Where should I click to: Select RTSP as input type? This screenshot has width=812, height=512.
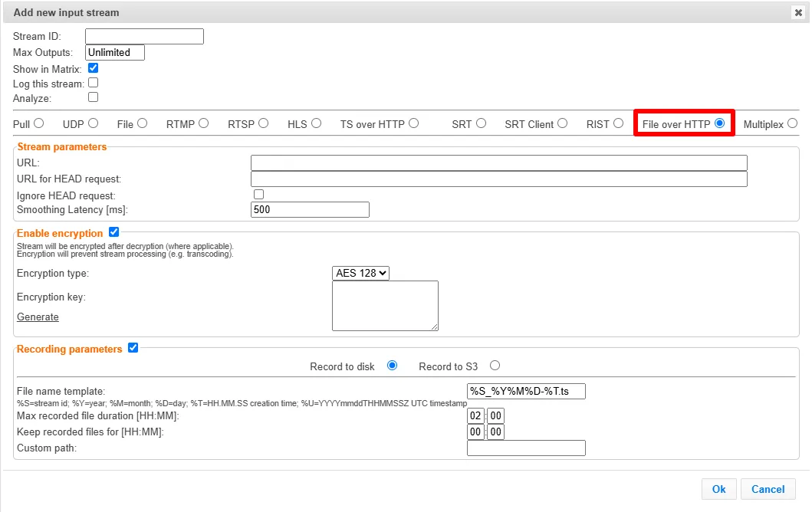(264, 123)
